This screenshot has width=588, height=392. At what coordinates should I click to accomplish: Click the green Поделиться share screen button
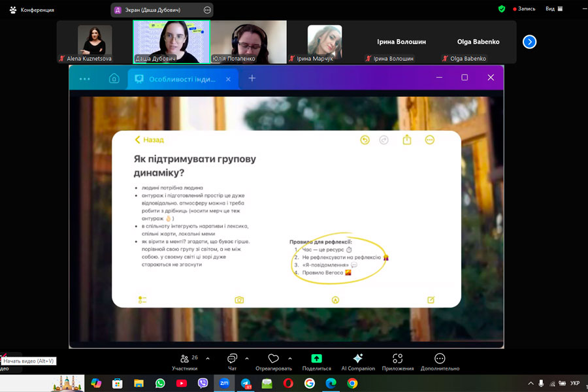316,361
